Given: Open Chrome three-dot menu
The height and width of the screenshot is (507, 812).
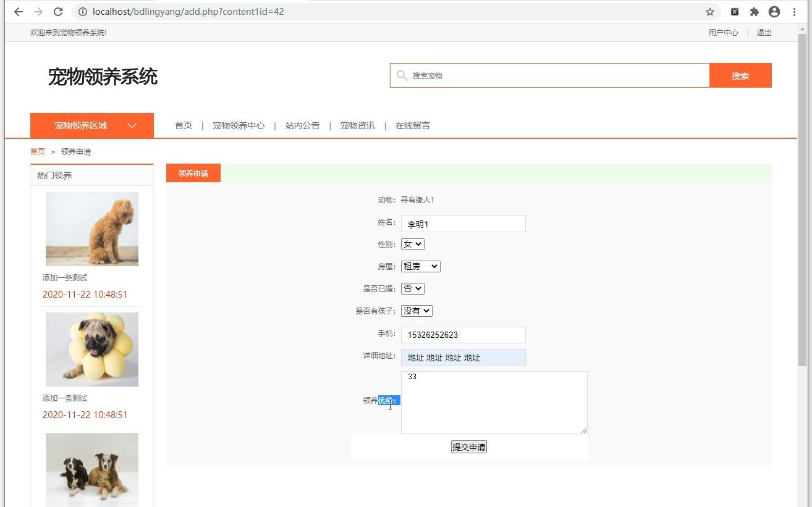Looking at the screenshot, I should click(x=794, y=12).
